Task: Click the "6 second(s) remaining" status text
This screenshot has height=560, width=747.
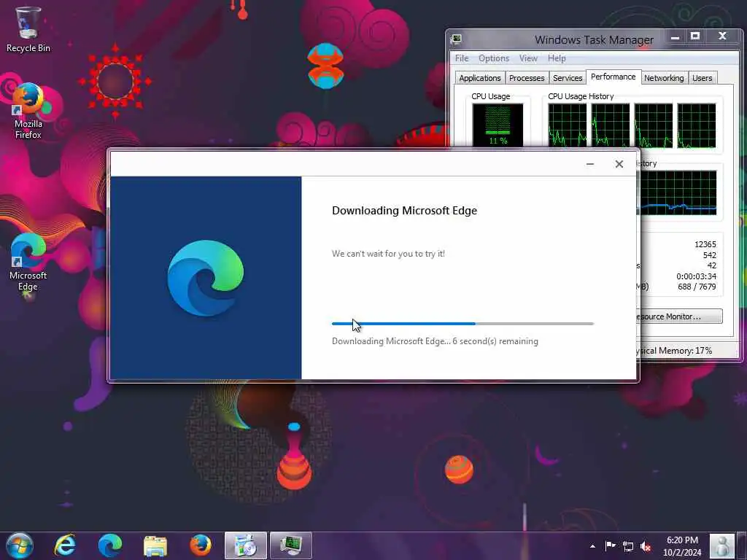Action: [495, 341]
